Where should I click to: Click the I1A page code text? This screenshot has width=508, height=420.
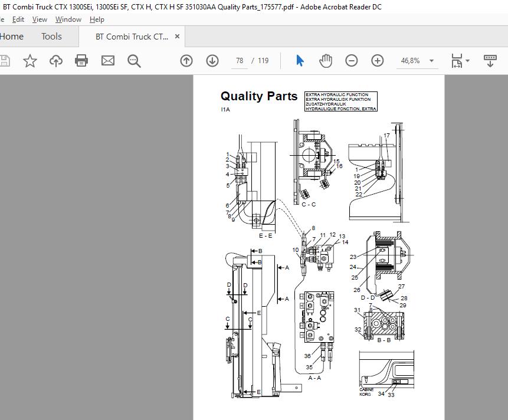point(225,110)
